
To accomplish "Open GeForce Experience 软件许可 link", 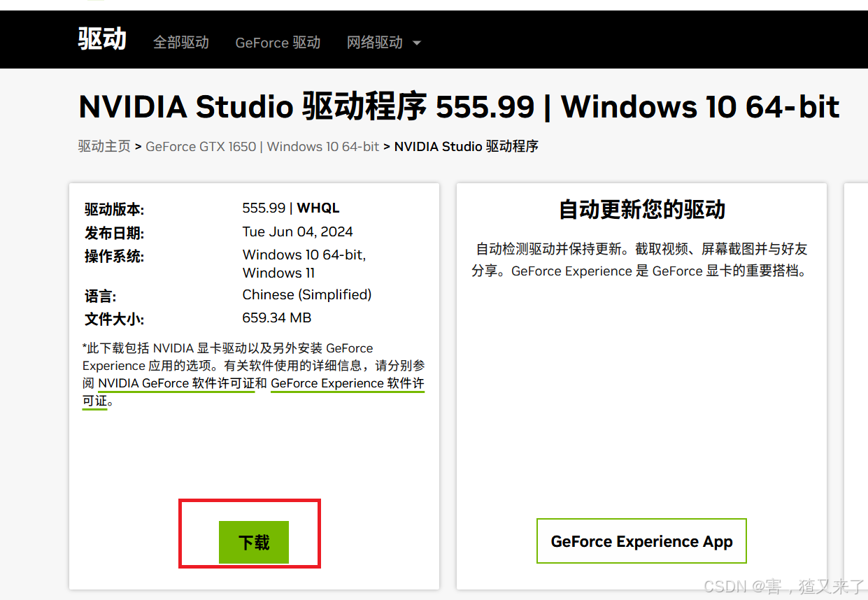I will [348, 383].
